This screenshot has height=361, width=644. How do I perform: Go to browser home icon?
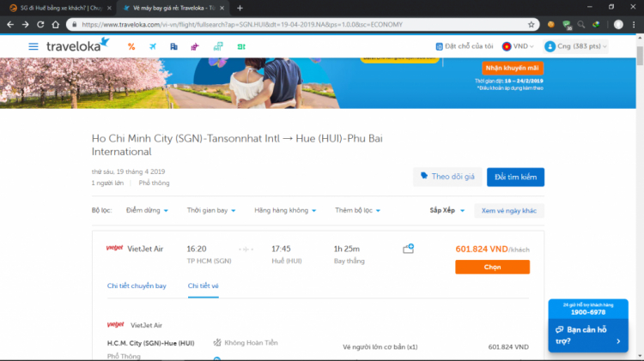[x=56, y=25]
